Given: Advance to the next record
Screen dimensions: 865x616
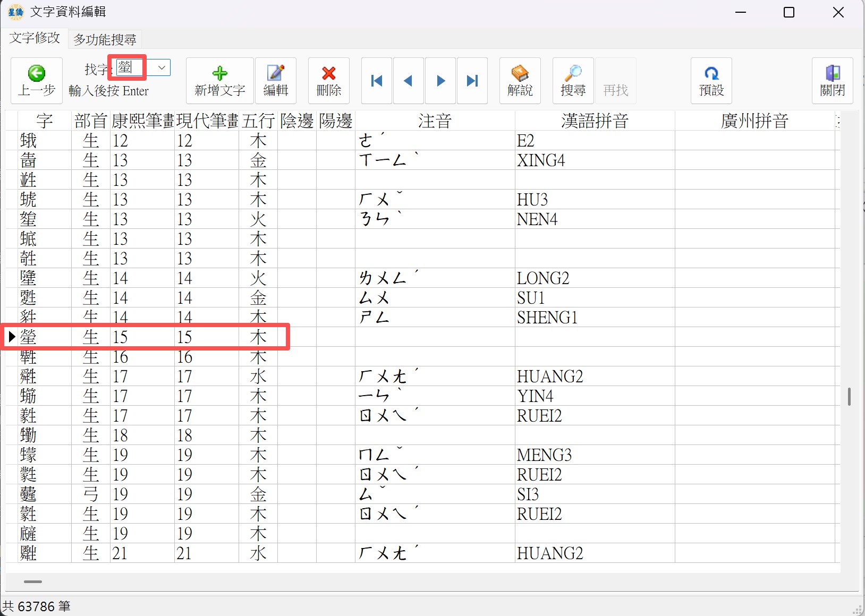Looking at the screenshot, I should 440,81.
